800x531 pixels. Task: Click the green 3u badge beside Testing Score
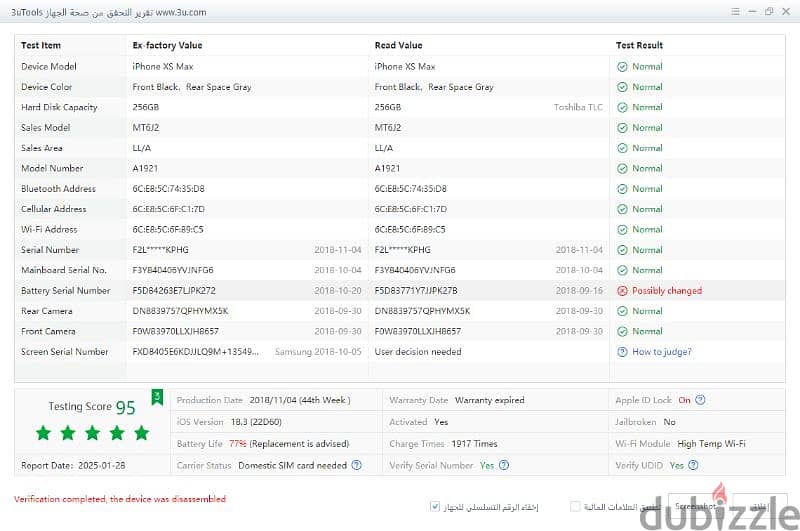157,397
